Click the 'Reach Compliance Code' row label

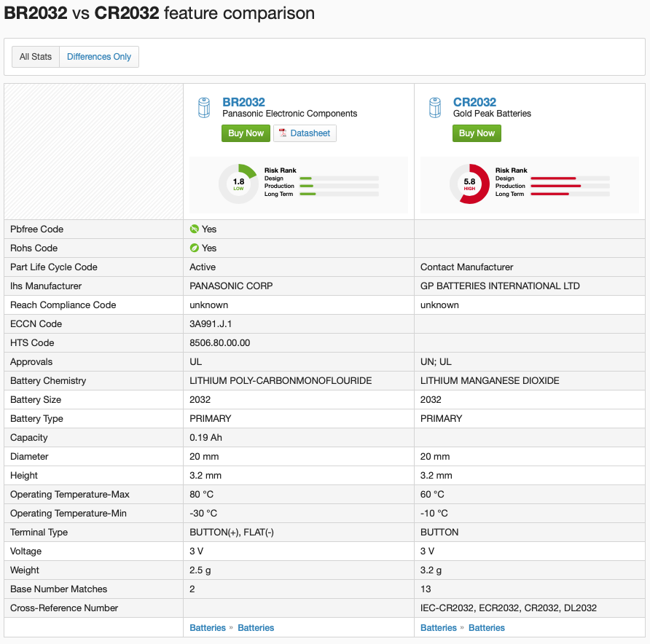click(63, 305)
